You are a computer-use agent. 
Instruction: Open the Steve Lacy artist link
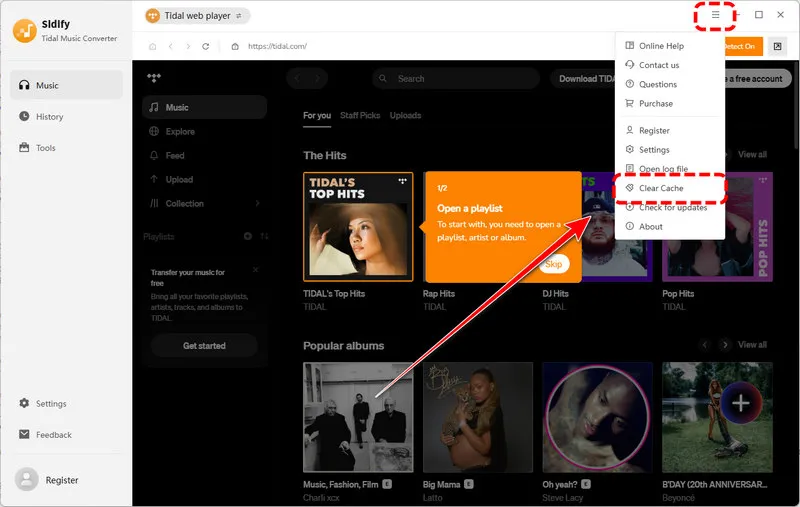coord(562,498)
